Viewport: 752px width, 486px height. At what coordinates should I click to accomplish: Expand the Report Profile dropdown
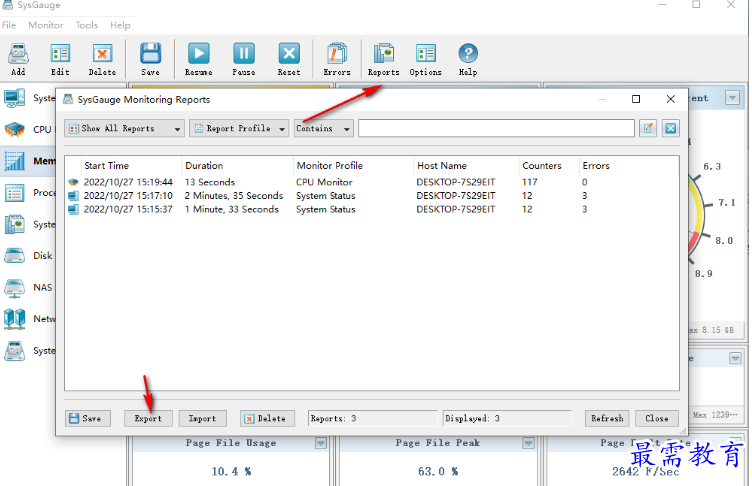pyautogui.click(x=239, y=128)
